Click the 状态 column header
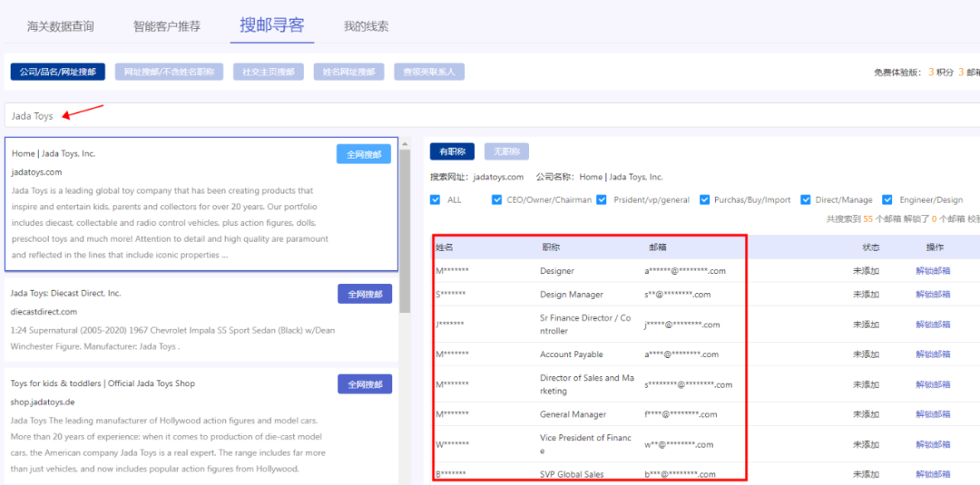 pos(870,247)
